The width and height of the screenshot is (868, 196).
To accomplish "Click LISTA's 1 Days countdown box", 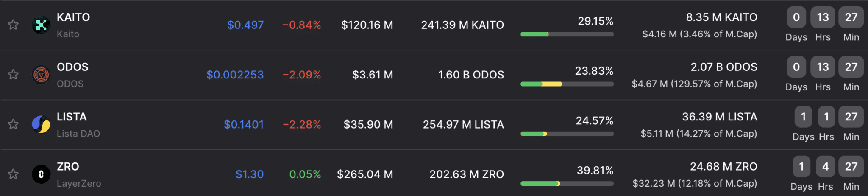I will click(803, 117).
